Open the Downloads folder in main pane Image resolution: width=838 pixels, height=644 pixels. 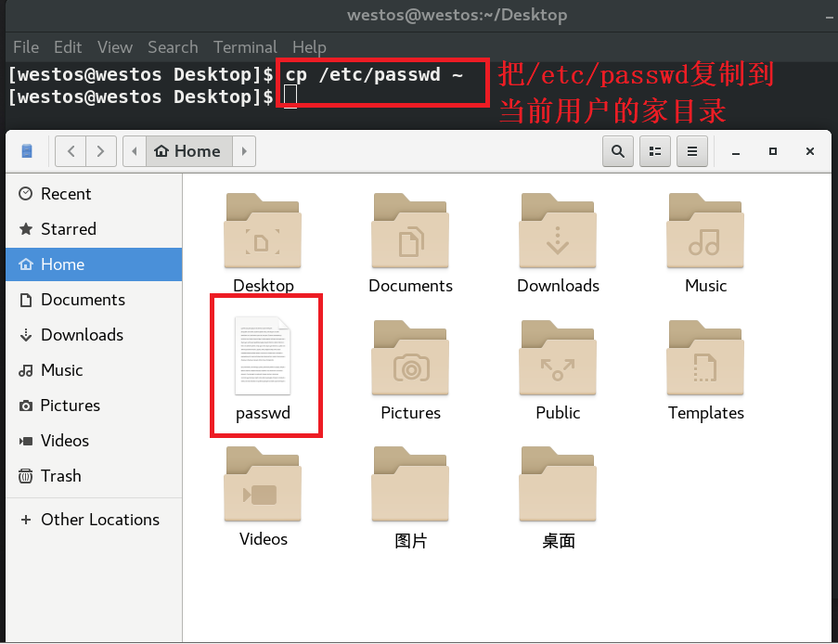[x=558, y=231]
